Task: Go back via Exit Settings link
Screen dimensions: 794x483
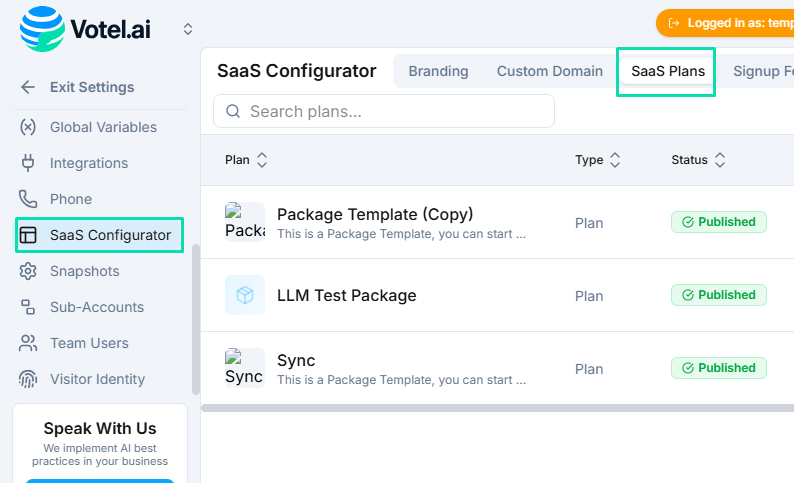Action: tap(92, 87)
